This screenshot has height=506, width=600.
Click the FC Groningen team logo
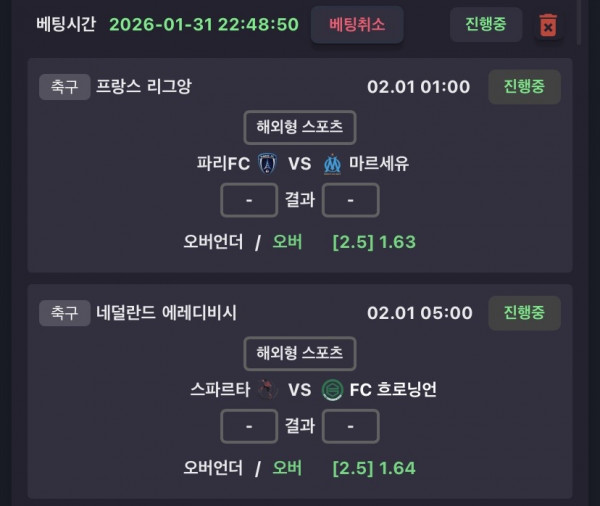333,390
